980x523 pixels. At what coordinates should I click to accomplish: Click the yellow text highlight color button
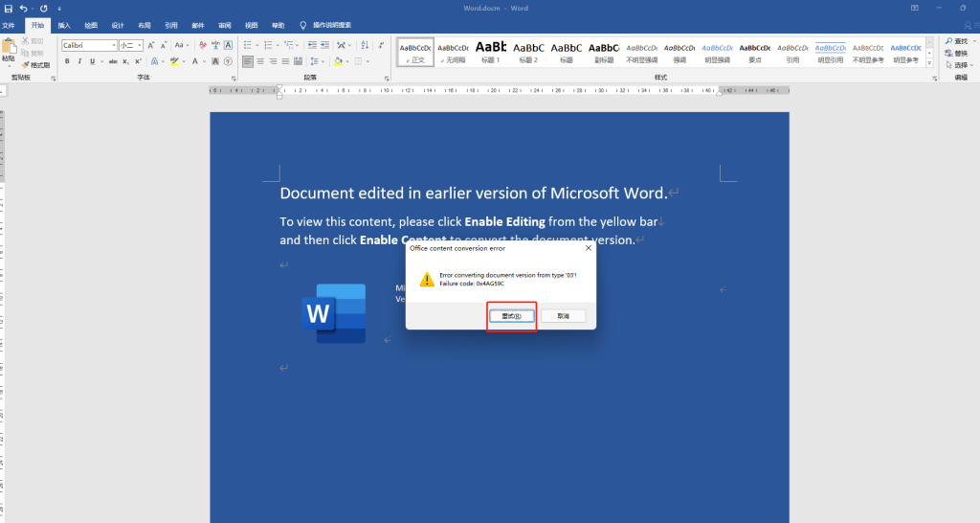172,61
